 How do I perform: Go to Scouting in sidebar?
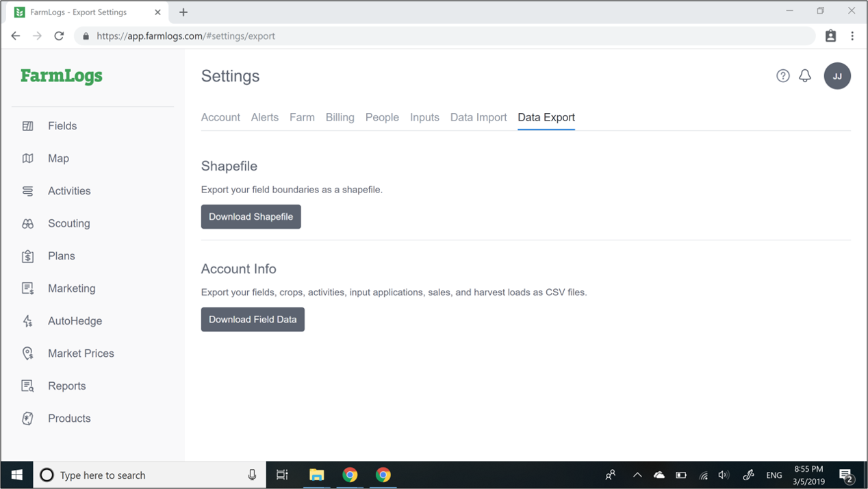point(69,223)
